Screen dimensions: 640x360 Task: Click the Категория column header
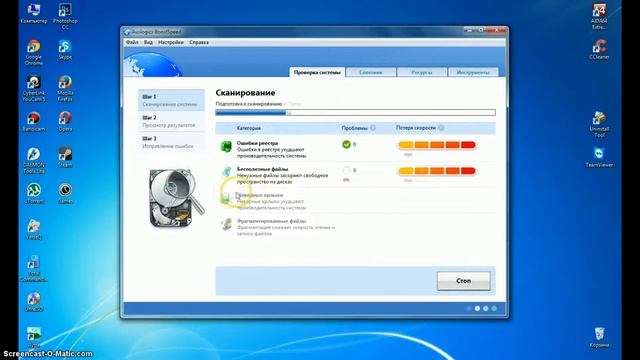[249, 128]
